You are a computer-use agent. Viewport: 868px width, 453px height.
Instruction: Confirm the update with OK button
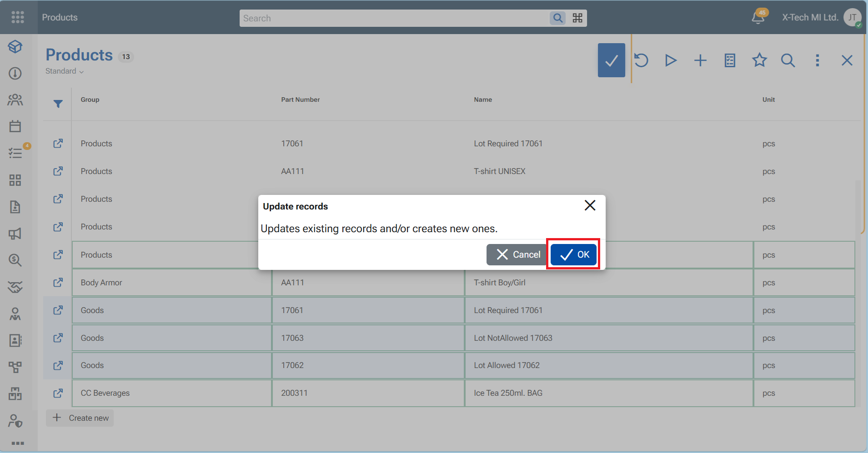tap(573, 254)
